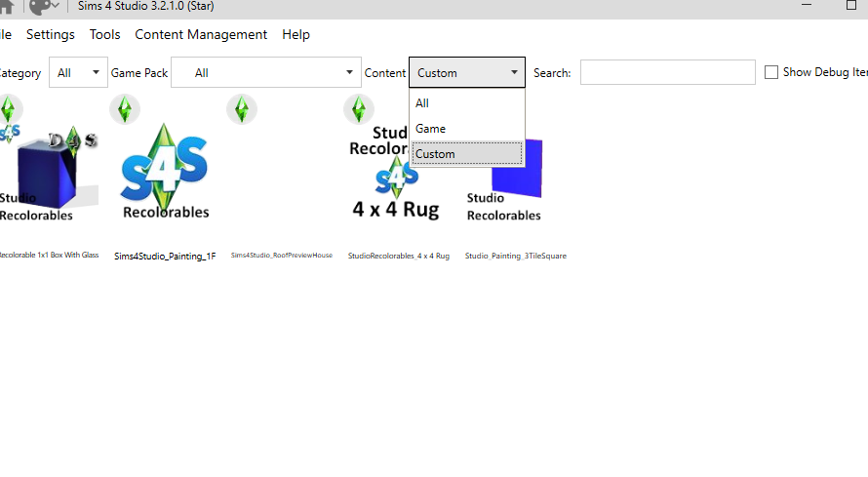The image size is (868, 477).
Task: Enable Show Debug Items checkbox
Action: click(x=771, y=72)
